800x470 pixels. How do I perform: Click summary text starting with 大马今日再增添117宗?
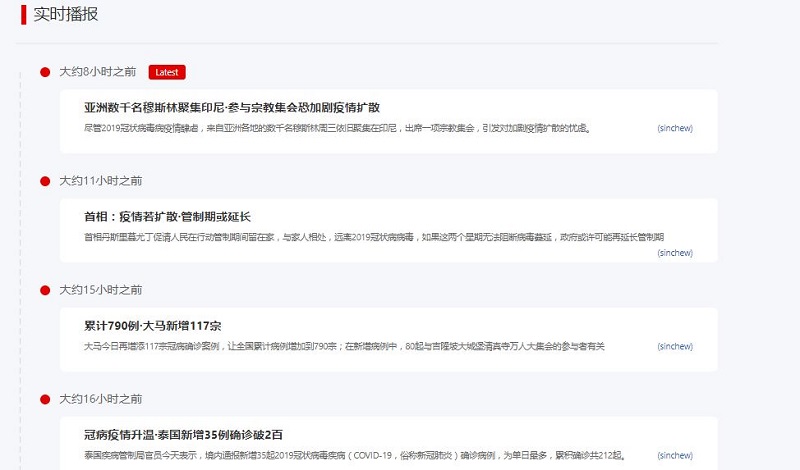[x=344, y=346]
